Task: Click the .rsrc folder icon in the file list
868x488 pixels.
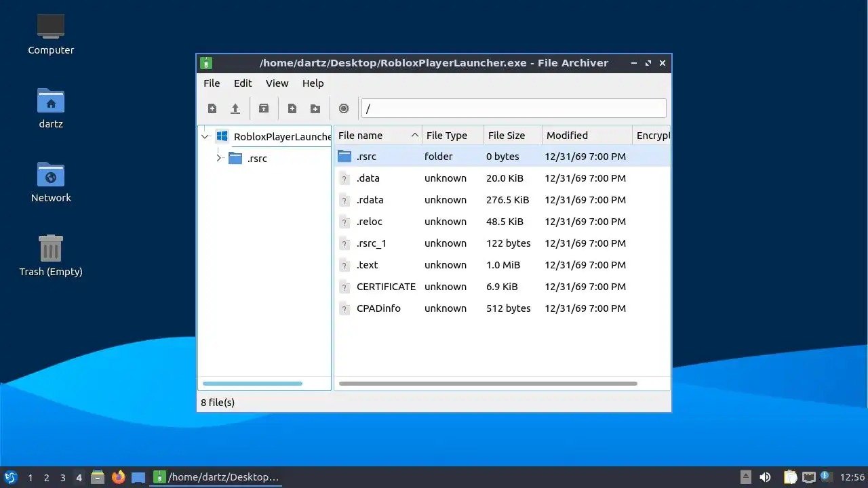Action: 344,156
